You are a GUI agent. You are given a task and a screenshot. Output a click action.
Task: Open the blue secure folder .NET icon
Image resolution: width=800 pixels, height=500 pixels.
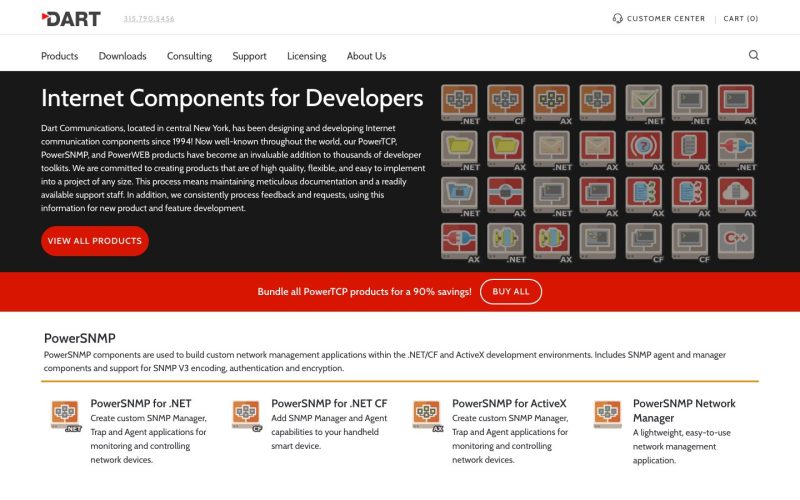(460, 195)
